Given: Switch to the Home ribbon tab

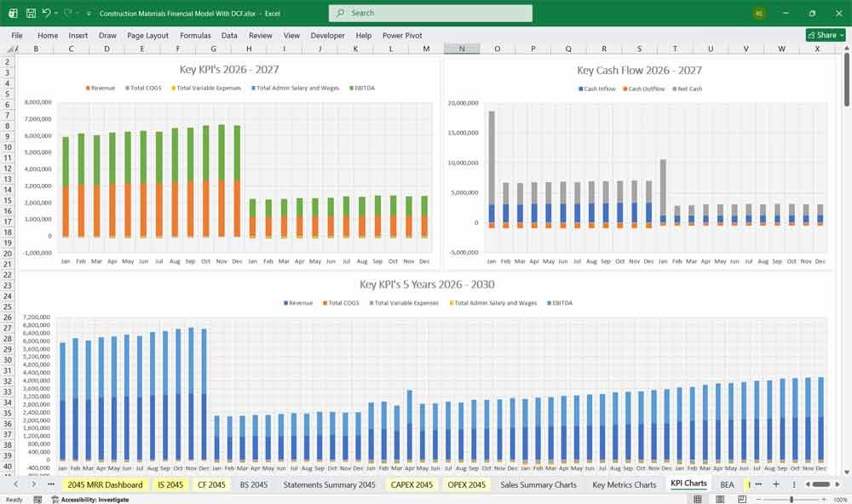Looking at the screenshot, I should pyautogui.click(x=47, y=35).
